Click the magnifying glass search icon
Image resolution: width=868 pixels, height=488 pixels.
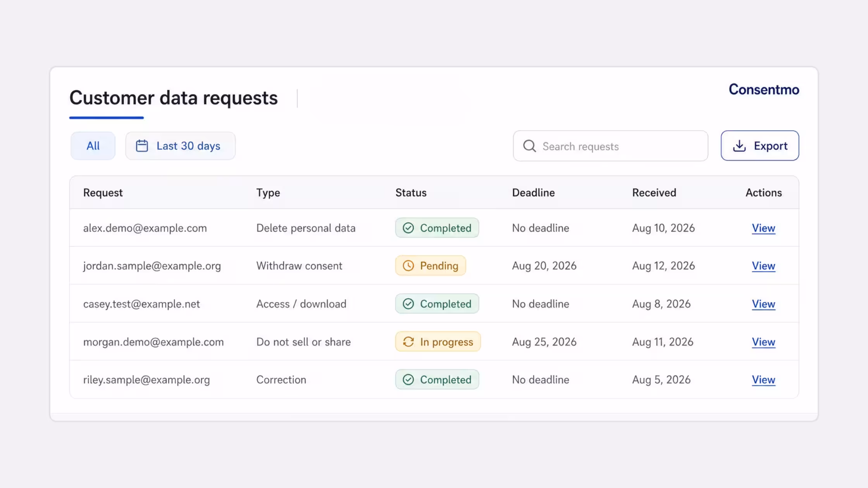(529, 146)
